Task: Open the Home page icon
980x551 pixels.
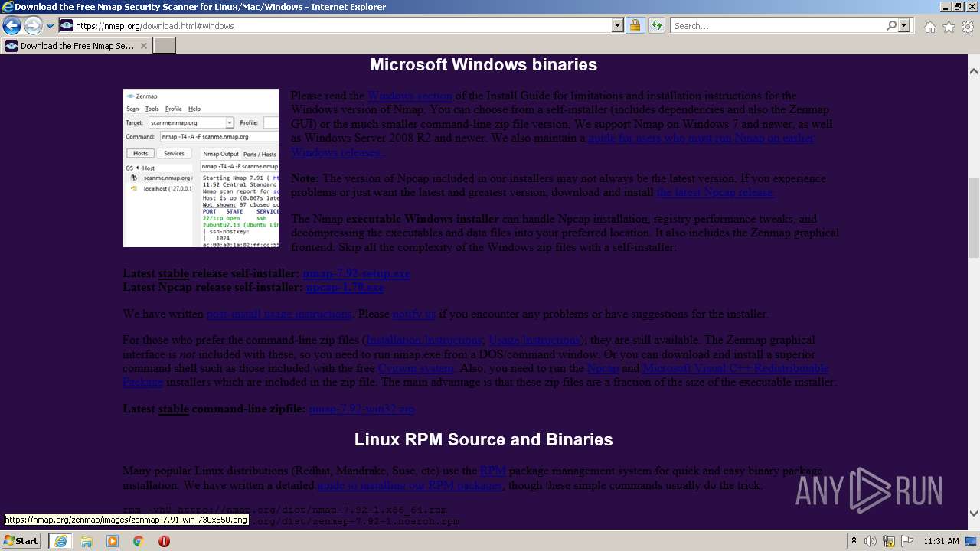Action: (x=929, y=27)
